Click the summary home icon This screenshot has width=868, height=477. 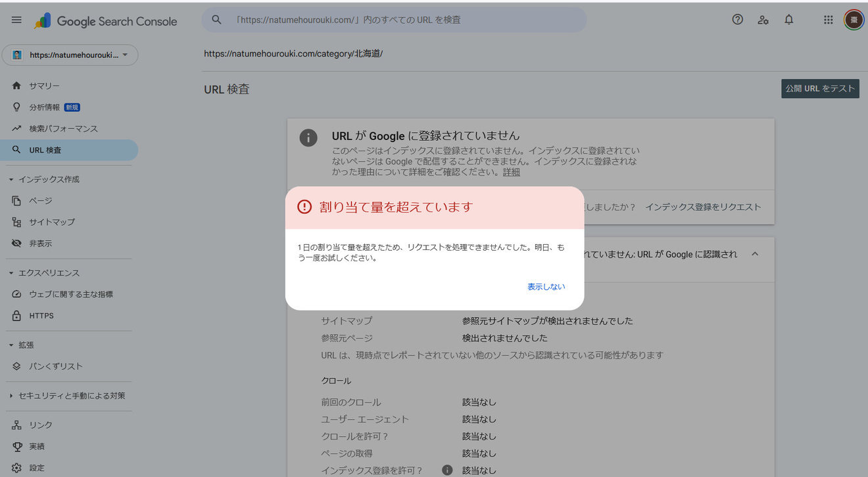(16, 86)
